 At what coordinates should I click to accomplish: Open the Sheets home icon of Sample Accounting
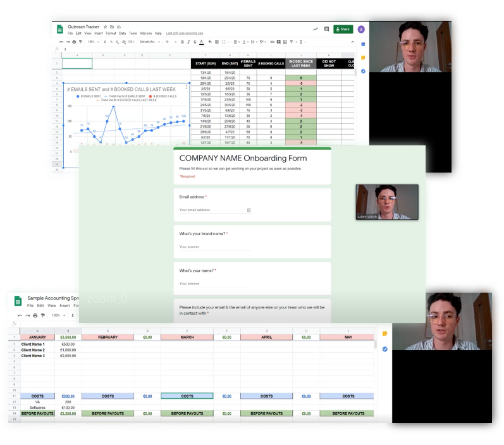[x=17, y=301]
